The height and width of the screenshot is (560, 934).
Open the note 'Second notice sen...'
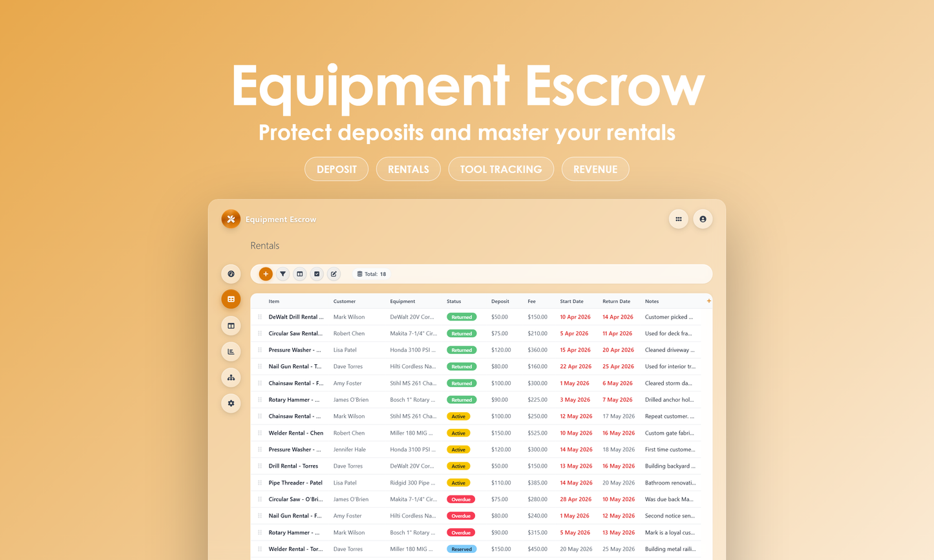[670, 515]
